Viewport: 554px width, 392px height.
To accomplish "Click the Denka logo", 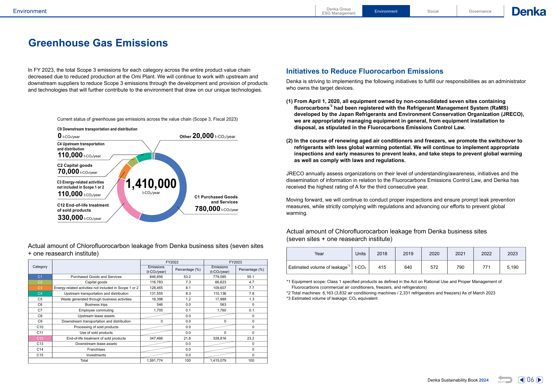I will 529,11.
